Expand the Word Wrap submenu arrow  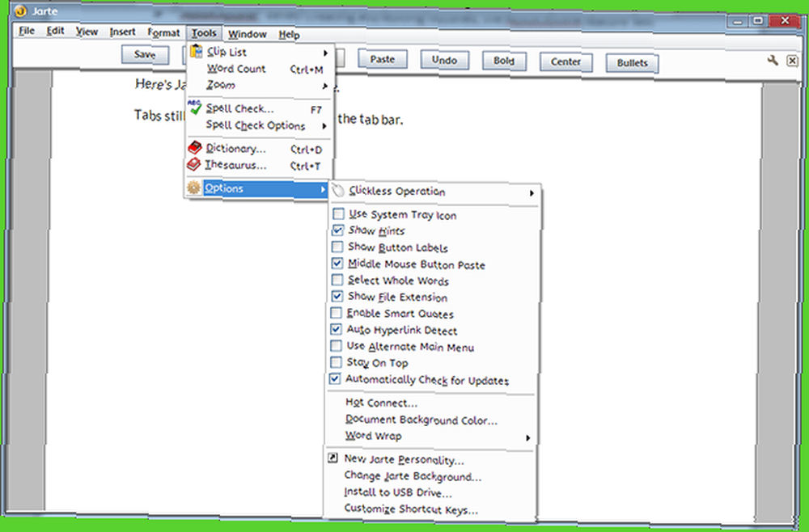(x=528, y=437)
